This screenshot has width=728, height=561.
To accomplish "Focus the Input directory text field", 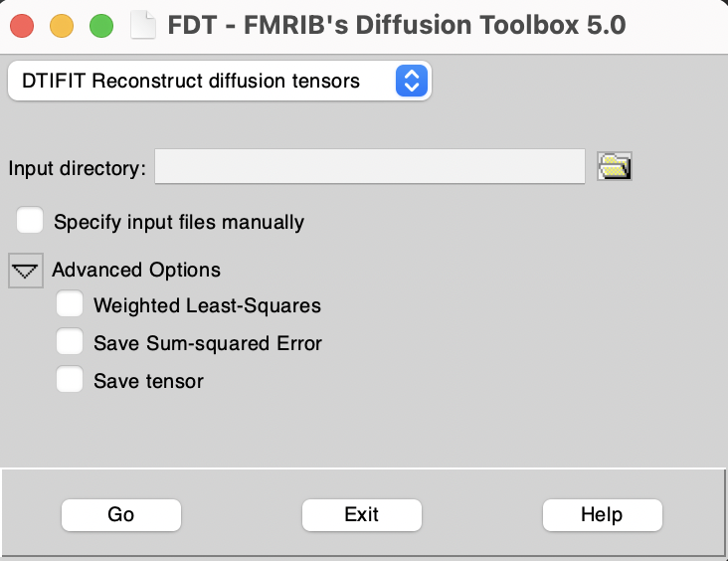I will 369,167.
